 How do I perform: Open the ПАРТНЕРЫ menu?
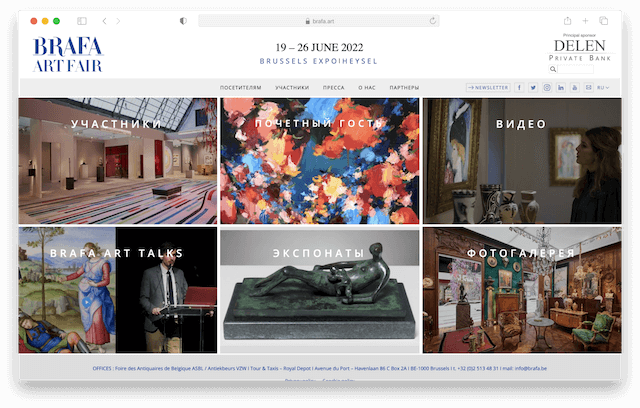point(404,88)
